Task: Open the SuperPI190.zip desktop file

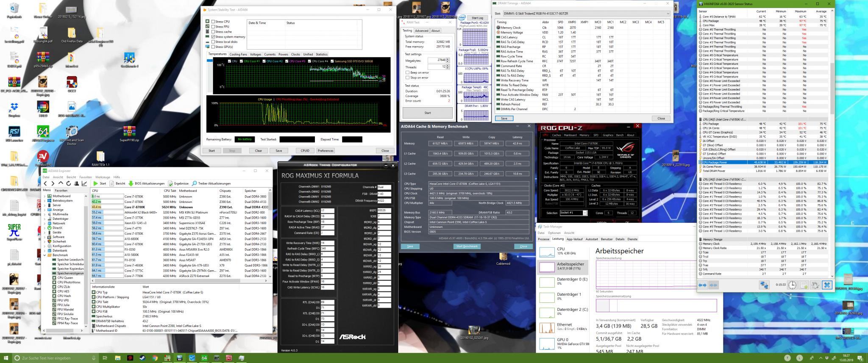Action: [x=129, y=134]
